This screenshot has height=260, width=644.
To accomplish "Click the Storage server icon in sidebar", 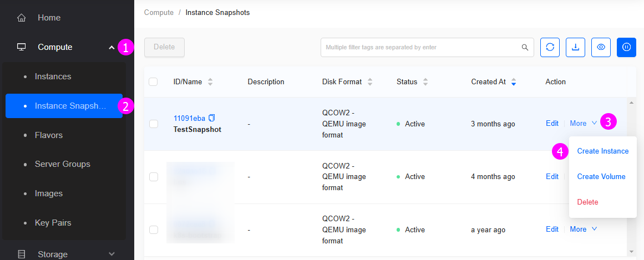I will pyautogui.click(x=22, y=254).
